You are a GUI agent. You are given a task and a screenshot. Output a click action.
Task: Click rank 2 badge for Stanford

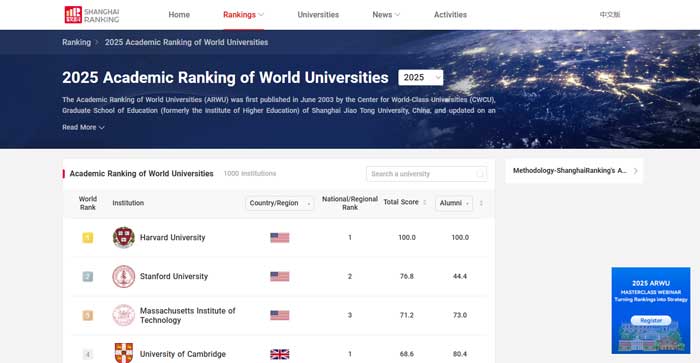(88, 276)
